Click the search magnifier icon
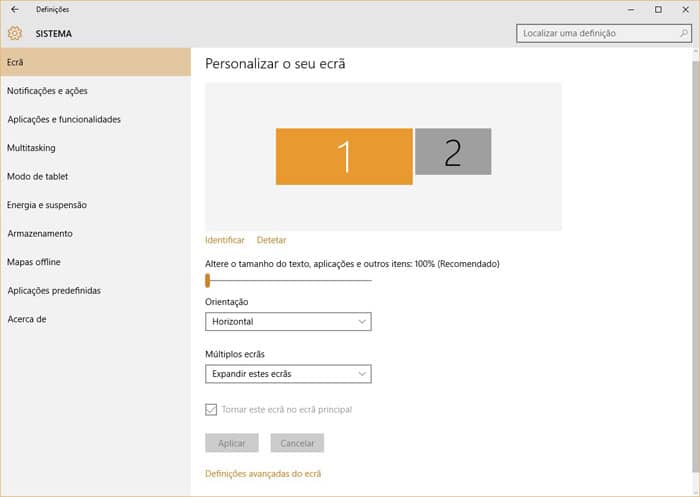The height and width of the screenshot is (497, 700). pos(683,33)
